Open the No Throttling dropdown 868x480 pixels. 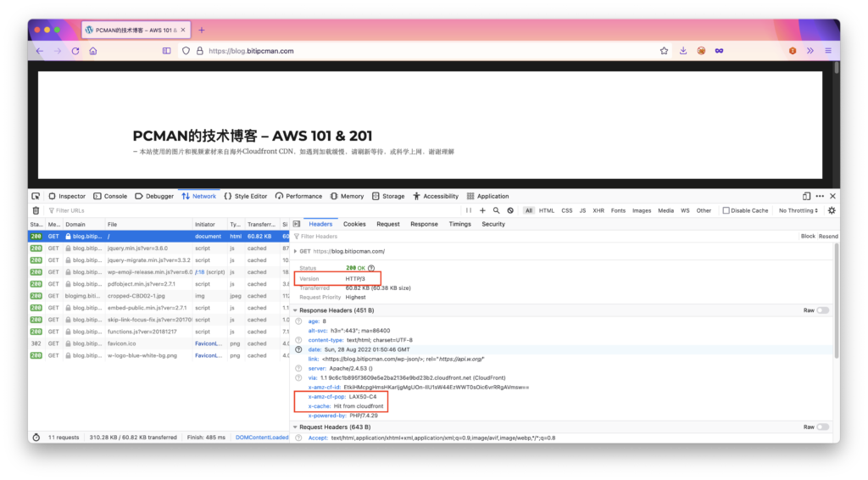(x=798, y=210)
